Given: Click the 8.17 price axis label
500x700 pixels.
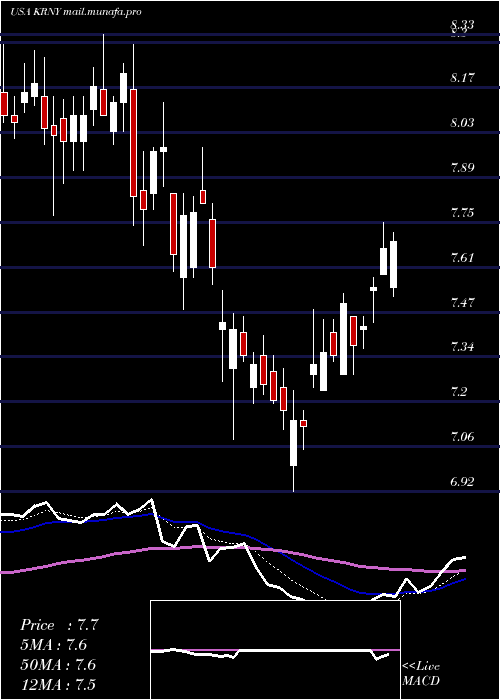Looking at the screenshot, I should pyautogui.click(x=462, y=78).
